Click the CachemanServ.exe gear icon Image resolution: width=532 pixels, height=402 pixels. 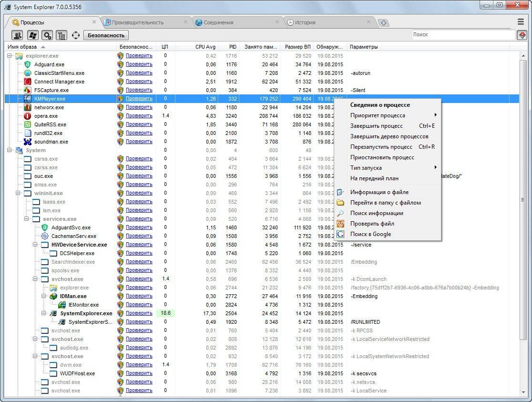(44, 236)
